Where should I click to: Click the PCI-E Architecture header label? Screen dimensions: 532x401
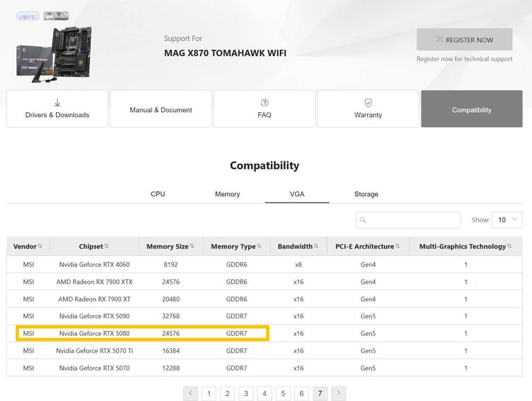(365, 247)
